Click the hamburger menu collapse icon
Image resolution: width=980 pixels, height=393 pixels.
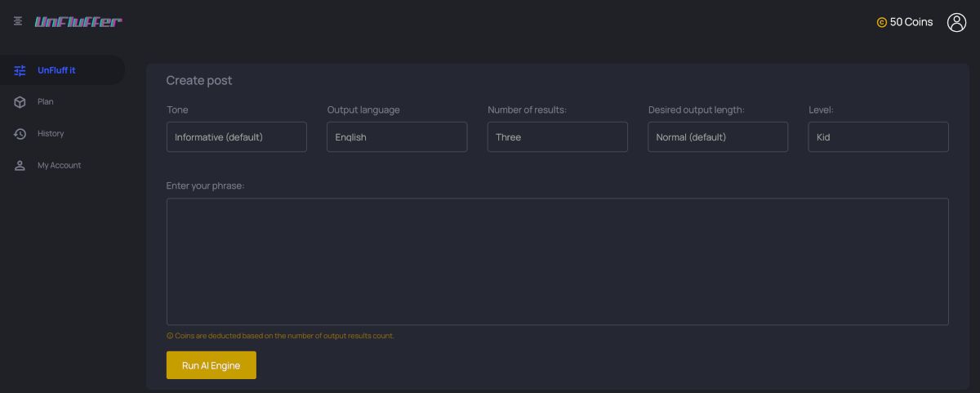point(18,21)
